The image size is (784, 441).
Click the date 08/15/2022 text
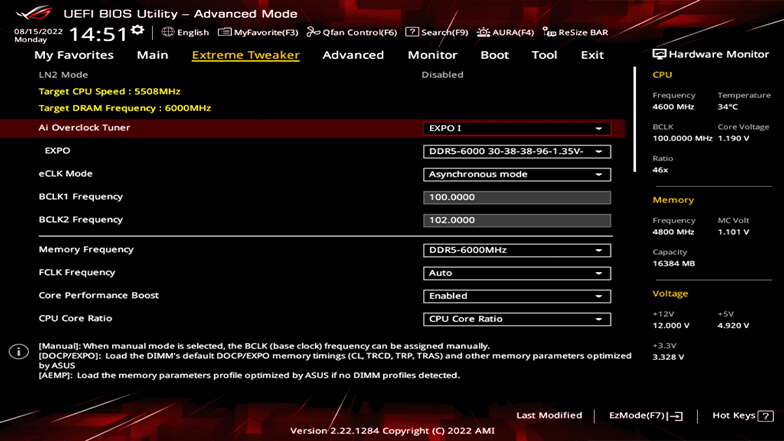[38, 32]
